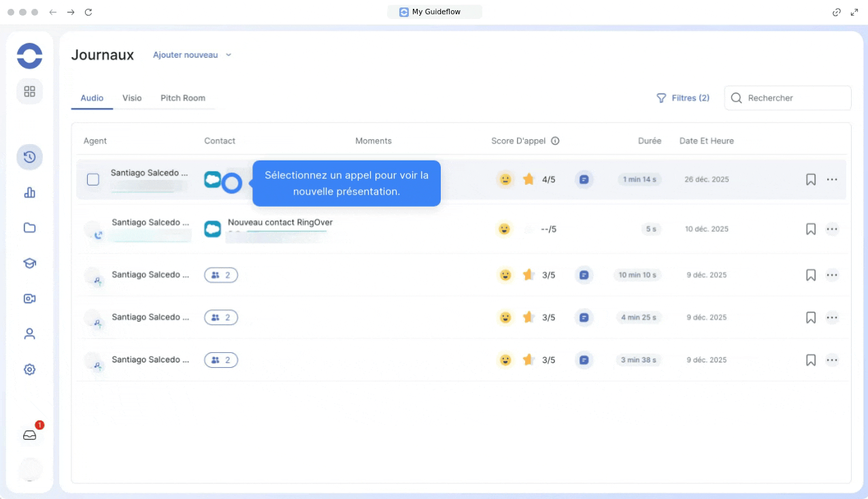Open the inbox icon with notification badge
Viewport: 868px width, 499px height.
[29, 435]
